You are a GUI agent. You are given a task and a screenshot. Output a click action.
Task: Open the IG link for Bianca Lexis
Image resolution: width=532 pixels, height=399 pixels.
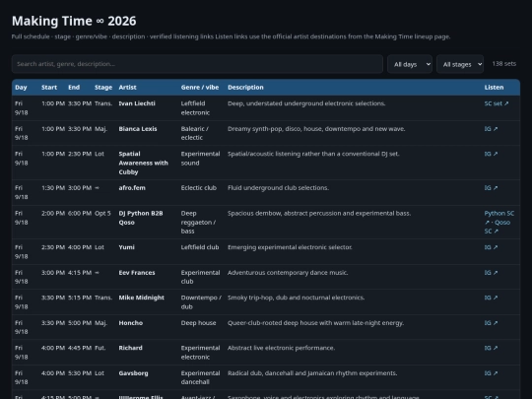click(491, 129)
